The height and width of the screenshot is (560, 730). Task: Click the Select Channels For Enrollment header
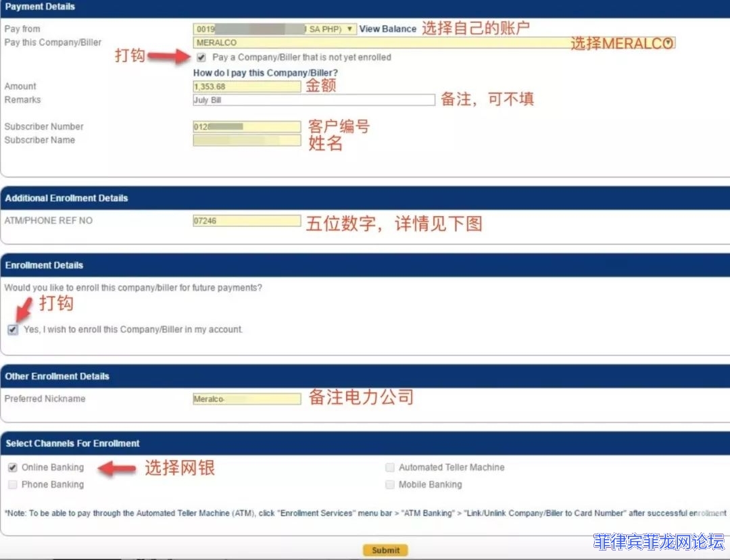[365, 443]
